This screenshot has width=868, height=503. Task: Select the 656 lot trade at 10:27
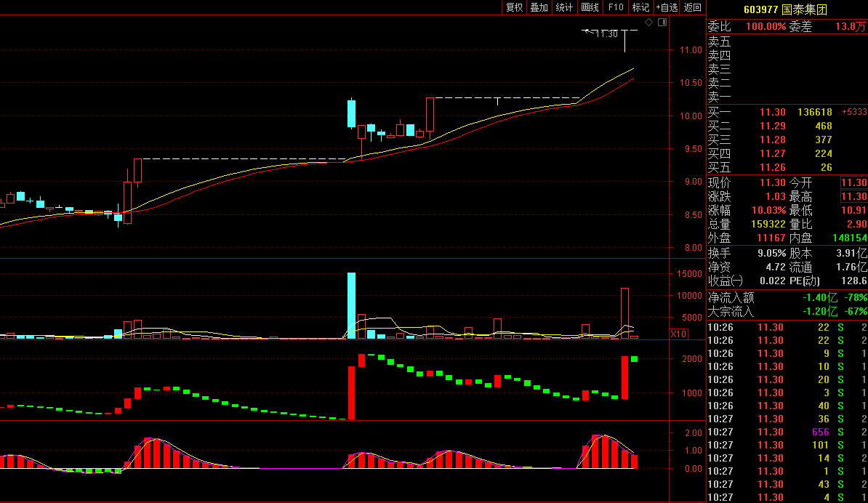[787, 432]
